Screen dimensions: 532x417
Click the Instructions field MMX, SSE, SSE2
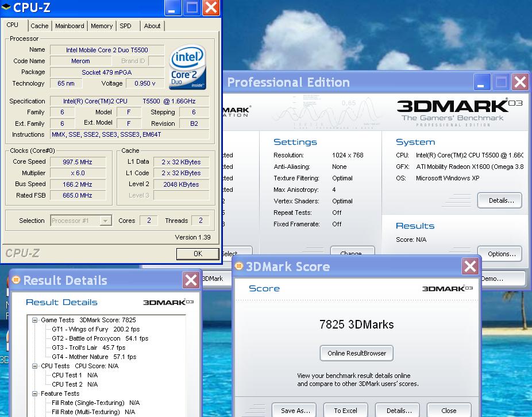point(130,135)
